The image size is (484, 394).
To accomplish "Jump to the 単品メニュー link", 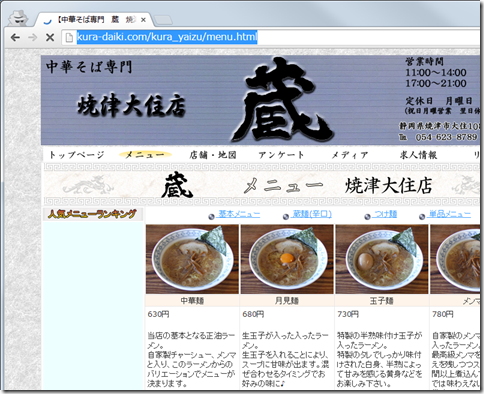I will click(x=449, y=214).
